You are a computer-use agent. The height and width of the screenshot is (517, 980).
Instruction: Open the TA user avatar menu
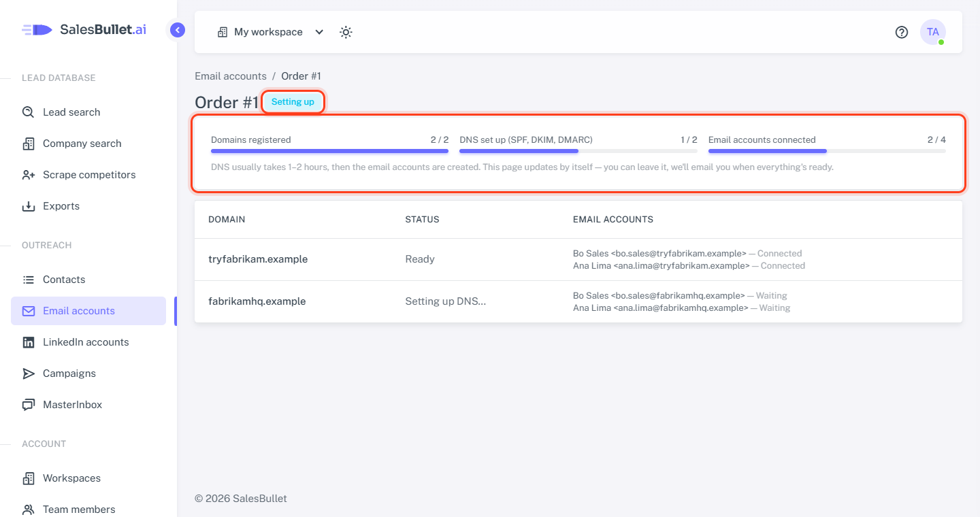coord(933,32)
